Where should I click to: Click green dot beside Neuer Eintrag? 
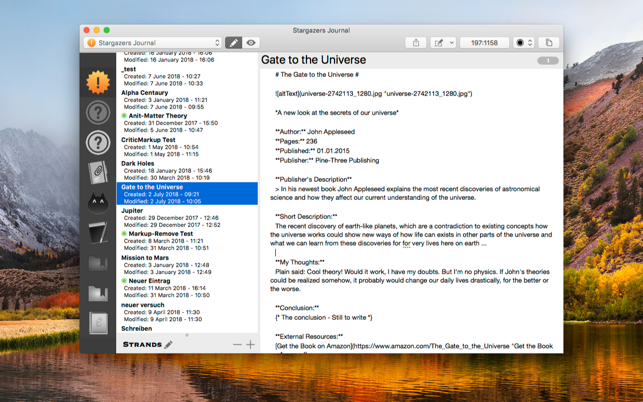click(124, 281)
